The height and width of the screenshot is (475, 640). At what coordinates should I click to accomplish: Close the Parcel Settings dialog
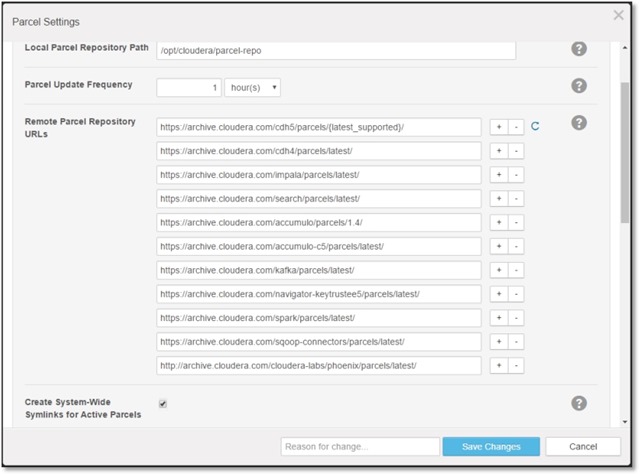point(618,15)
